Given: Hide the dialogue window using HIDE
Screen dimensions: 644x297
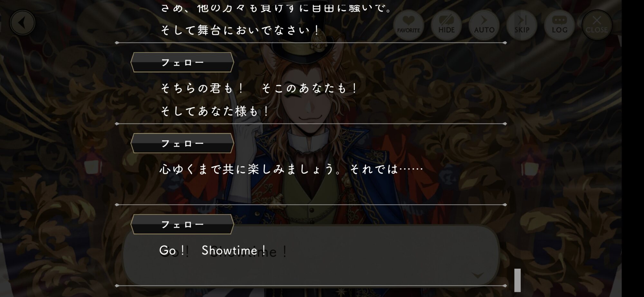Looking at the screenshot, I should click(446, 25).
